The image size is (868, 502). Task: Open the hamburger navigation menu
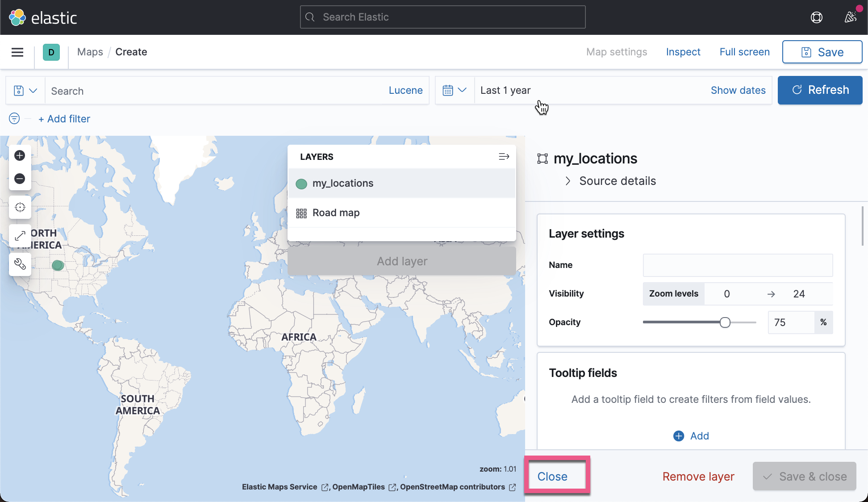(x=17, y=52)
